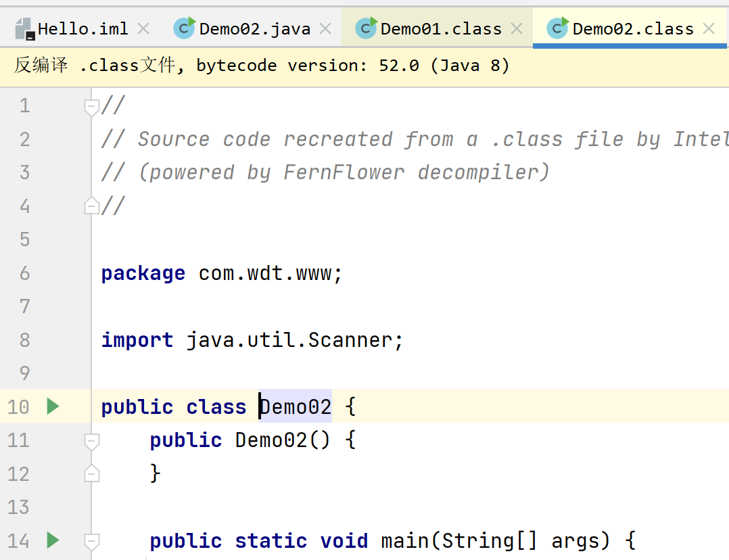Image resolution: width=729 pixels, height=560 pixels.
Task: Click the fold end marker on line 12
Action: tap(91, 473)
